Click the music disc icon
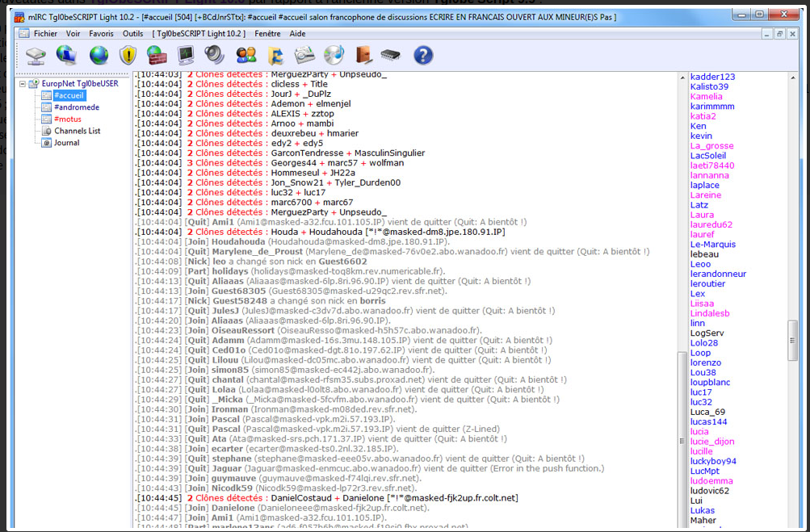Image resolution: width=810 pixels, height=532 pixels. click(334, 55)
